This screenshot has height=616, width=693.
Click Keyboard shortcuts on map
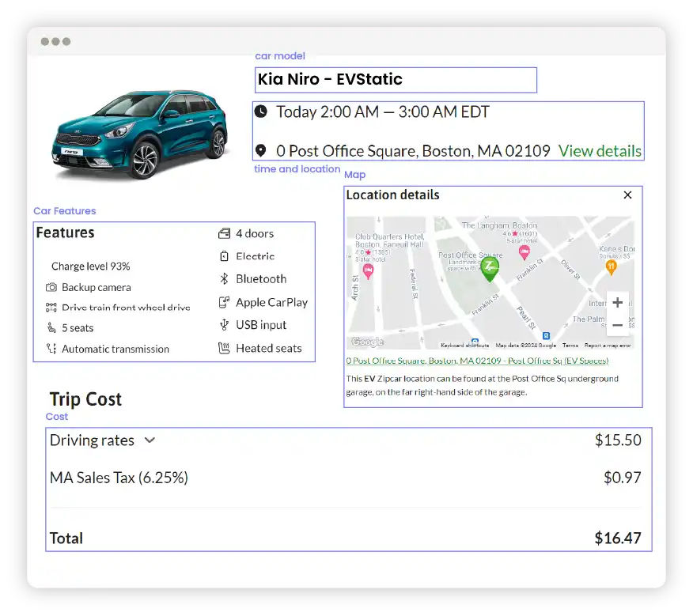click(464, 346)
